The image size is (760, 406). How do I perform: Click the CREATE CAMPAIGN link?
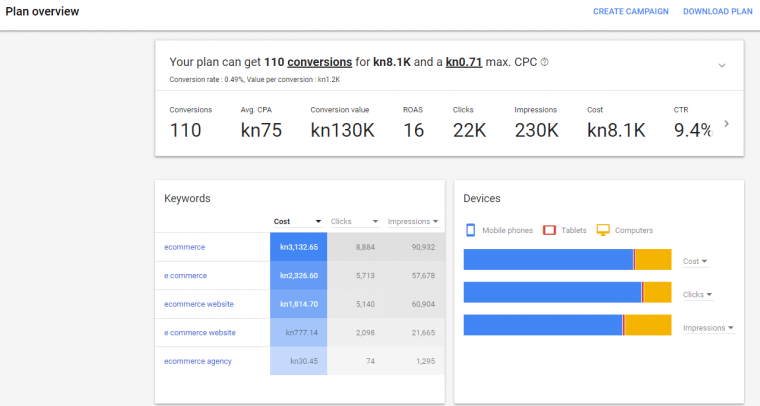coord(631,11)
